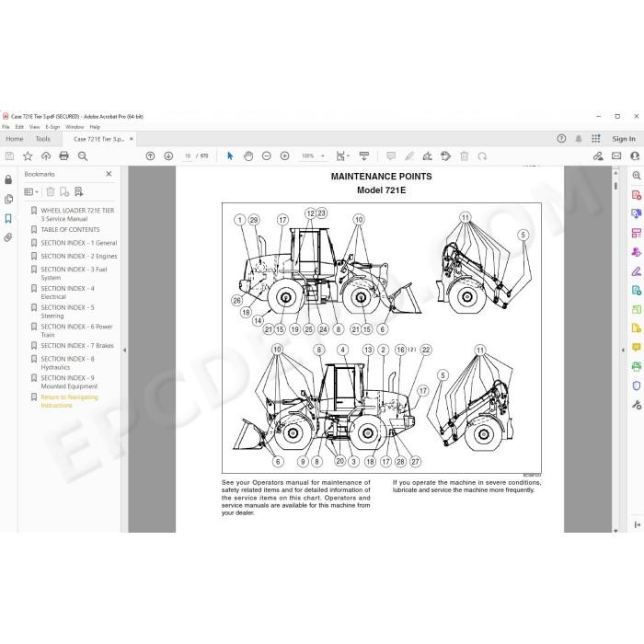
Task: Open the File menu
Action: (6, 127)
